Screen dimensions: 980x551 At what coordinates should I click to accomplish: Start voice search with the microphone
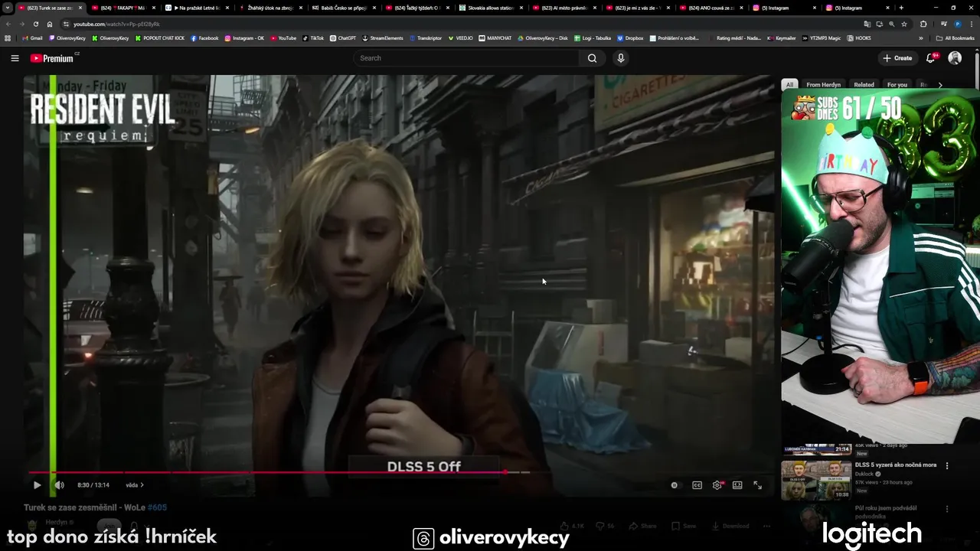tap(621, 58)
